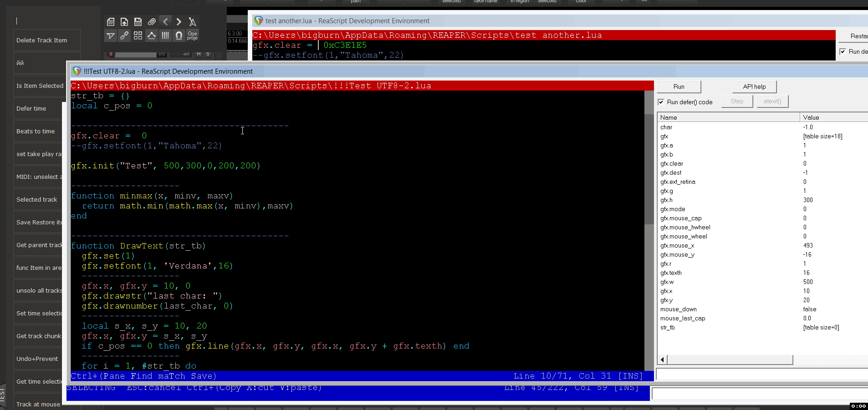The height and width of the screenshot is (410, 868).
Task: Toggle the item grouping chain-link icon
Action: pos(124,35)
